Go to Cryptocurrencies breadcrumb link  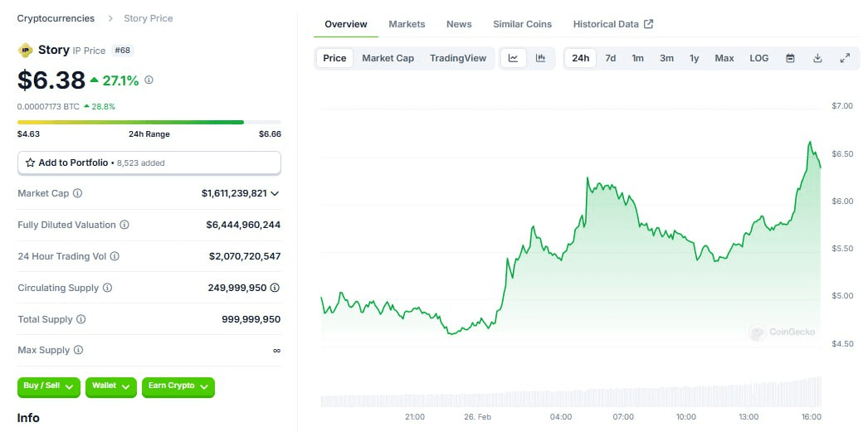click(x=56, y=18)
